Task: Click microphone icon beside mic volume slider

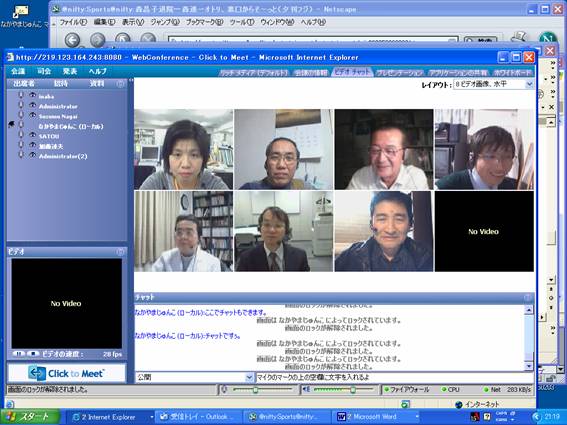Action: point(224,390)
